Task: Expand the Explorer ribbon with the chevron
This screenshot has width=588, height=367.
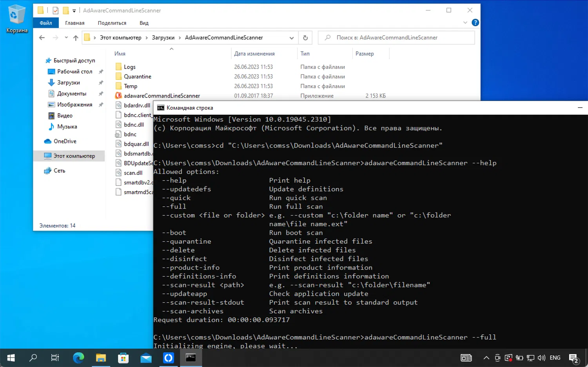Action: [x=465, y=23]
